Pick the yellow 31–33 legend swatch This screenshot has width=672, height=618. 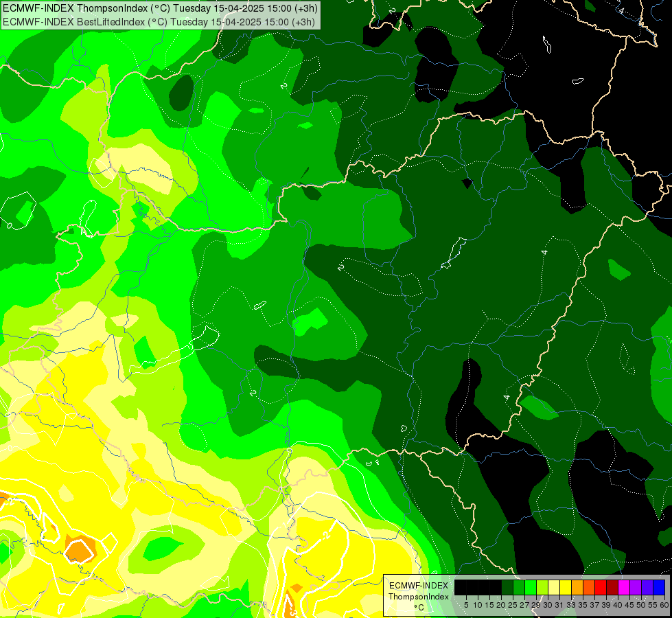click(x=566, y=587)
